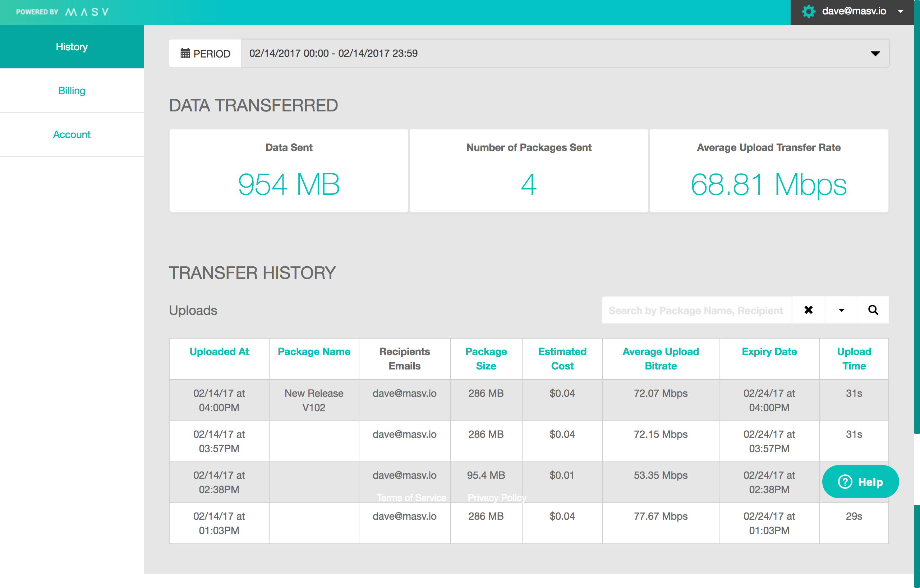Viewport: 920px width, 588px height.
Task: Click the calendar PERIOD icon
Action: 185,54
